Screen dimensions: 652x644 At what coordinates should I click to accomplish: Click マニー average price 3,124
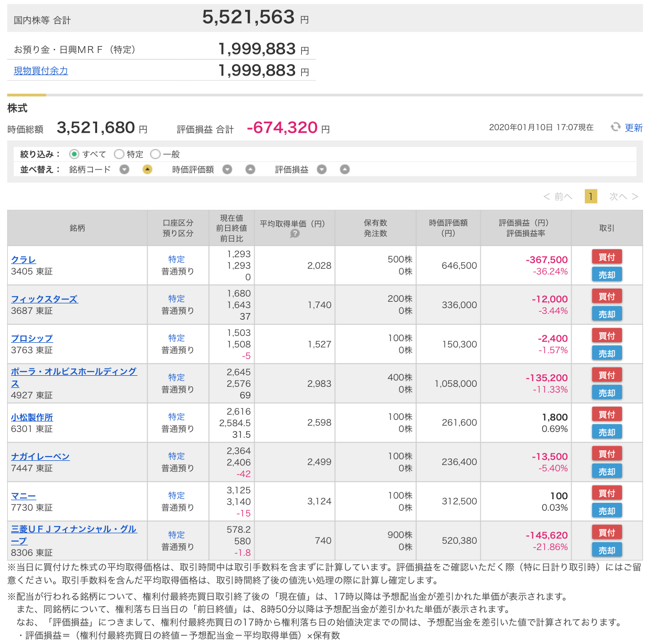click(319, 501)
